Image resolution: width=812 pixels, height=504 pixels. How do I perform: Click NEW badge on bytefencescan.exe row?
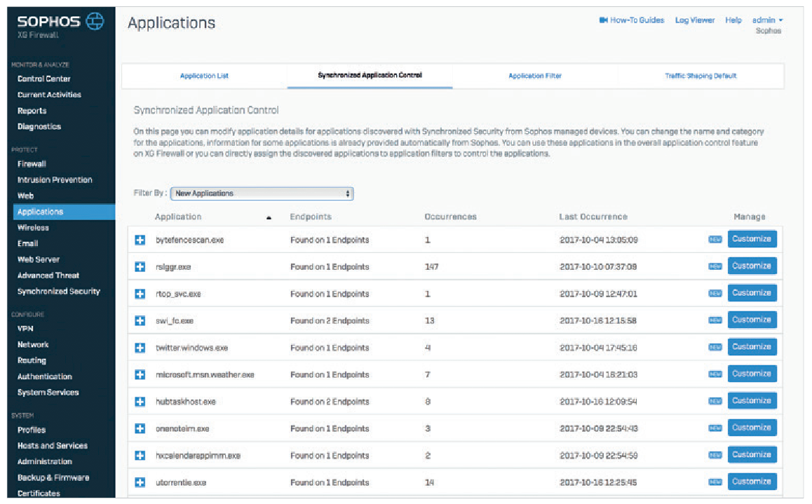click(x=715, y=240)
